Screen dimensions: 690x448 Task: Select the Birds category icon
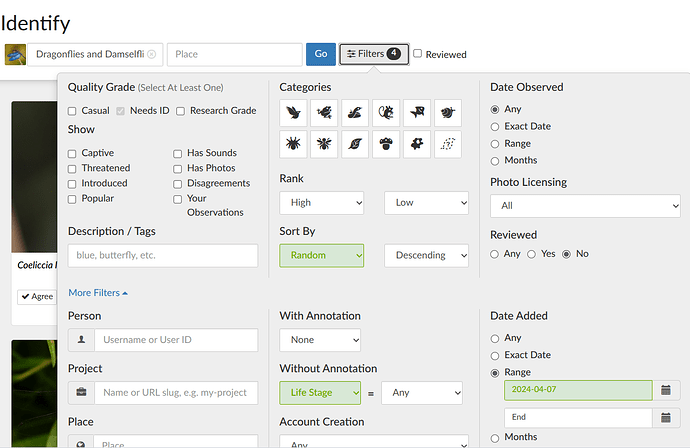coord(293,113)
